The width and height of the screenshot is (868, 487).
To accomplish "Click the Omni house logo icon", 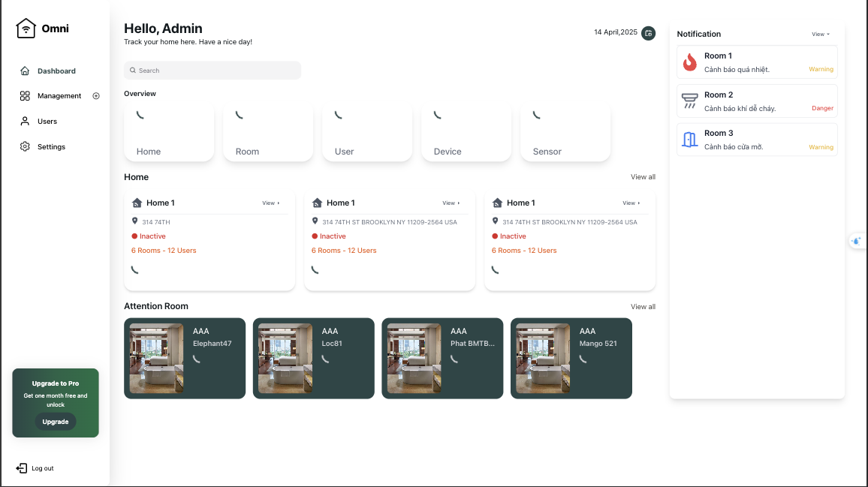I will [26, 29].
